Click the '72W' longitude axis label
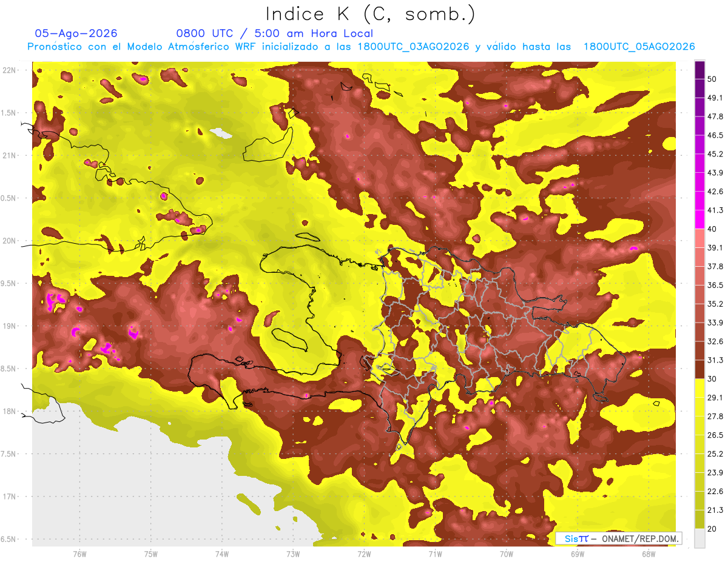This screenshot has width=728, height=562. point(364,554)
